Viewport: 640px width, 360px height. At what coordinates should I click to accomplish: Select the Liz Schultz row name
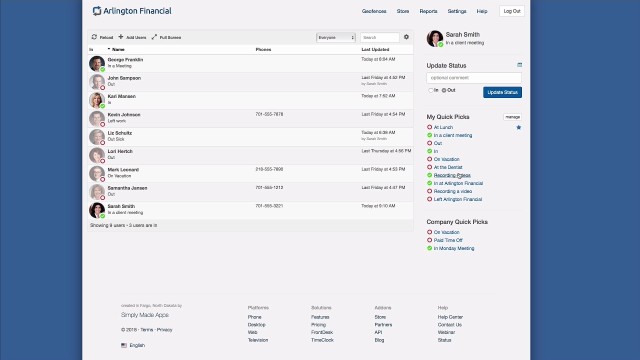coord(120,133)
